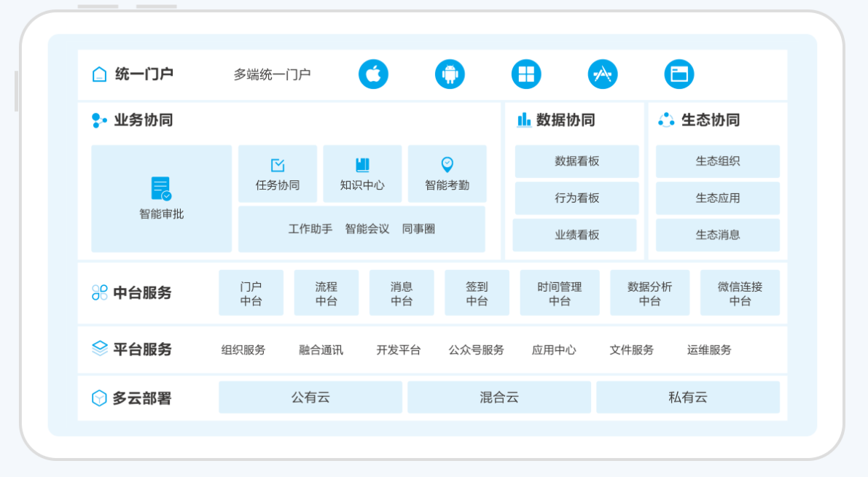The width and height of the screenshot is (868, 477).
Task: Click the browser window icon
Action: [679, 74]
